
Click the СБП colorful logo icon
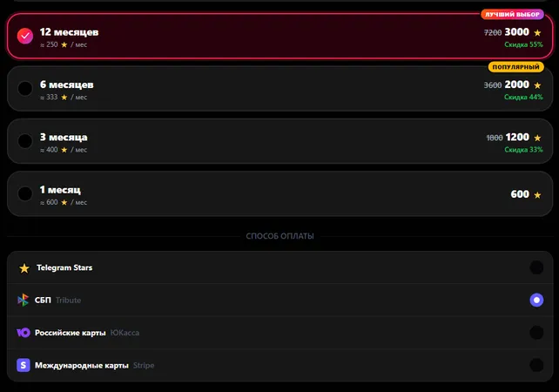24,300
